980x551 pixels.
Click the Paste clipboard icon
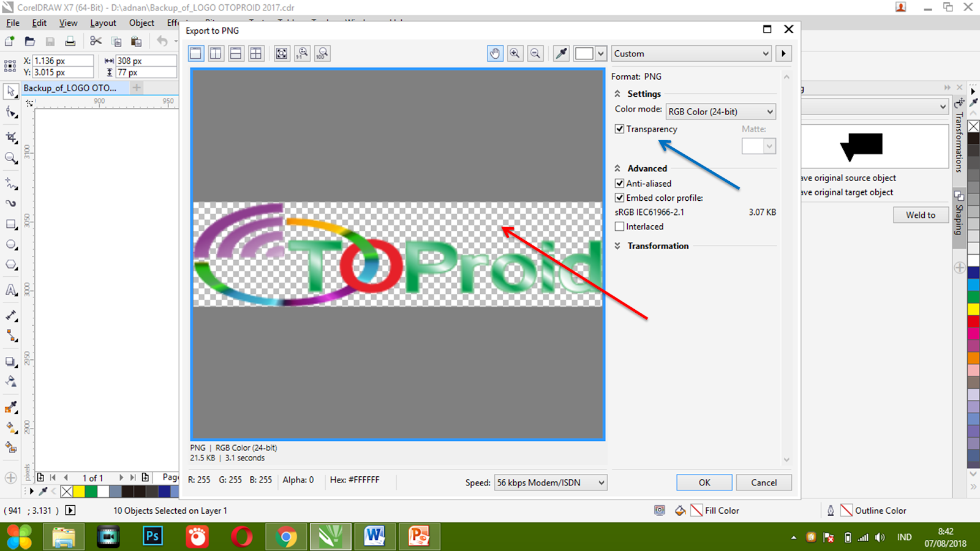(x=136, y=41)
